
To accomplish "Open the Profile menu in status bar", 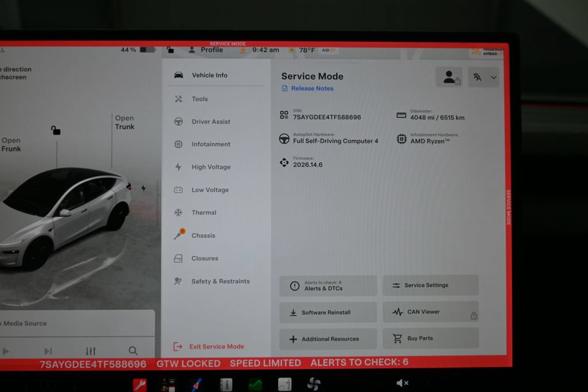I will click(x=206, y=50).
